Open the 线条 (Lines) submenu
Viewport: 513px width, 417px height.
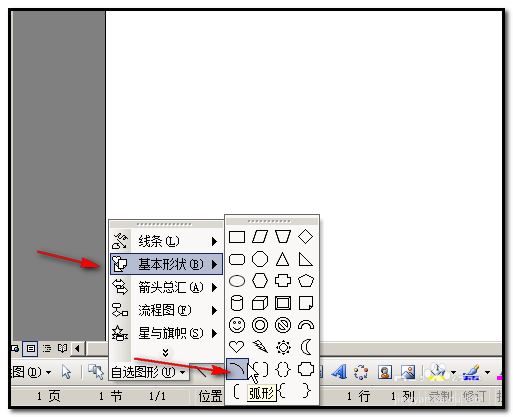point(166,241)
